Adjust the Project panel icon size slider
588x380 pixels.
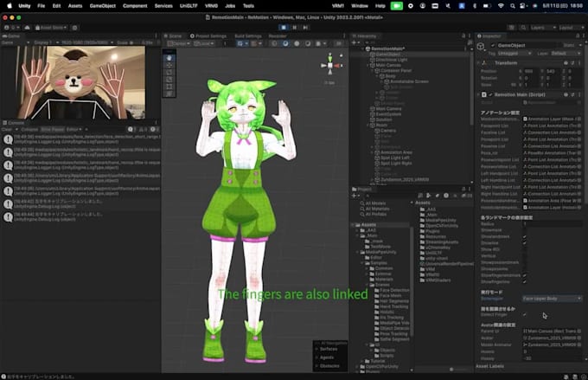(458, 370)
